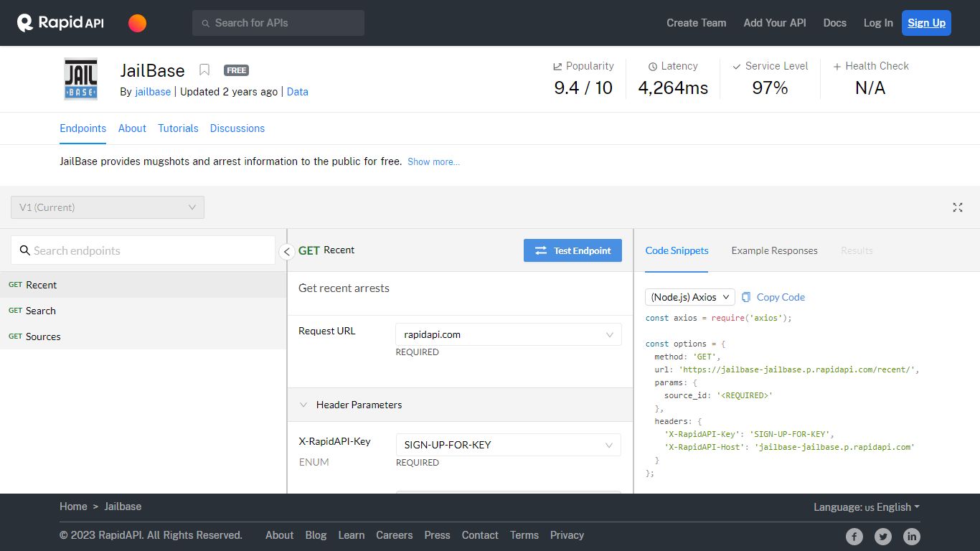Viewport: 980px width, 551px height.
Task: Click the 'Get recent arrests' description
Action: pyautogui.click(x=344, y=288)
